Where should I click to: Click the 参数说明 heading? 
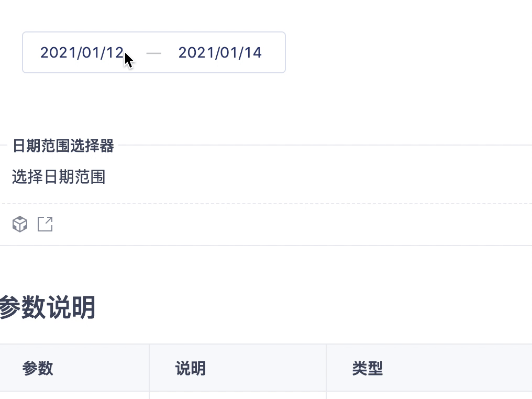(48, 308)
